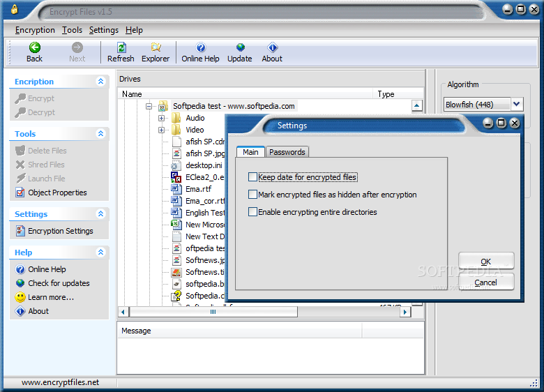The height and width of the screenshot is (392, 544).
Task: Enable Keep date for encrypted files
Action: click(252, 177)
